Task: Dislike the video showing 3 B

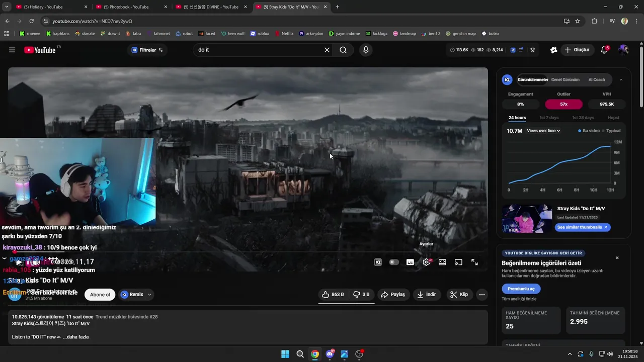Action: point(361,294)
